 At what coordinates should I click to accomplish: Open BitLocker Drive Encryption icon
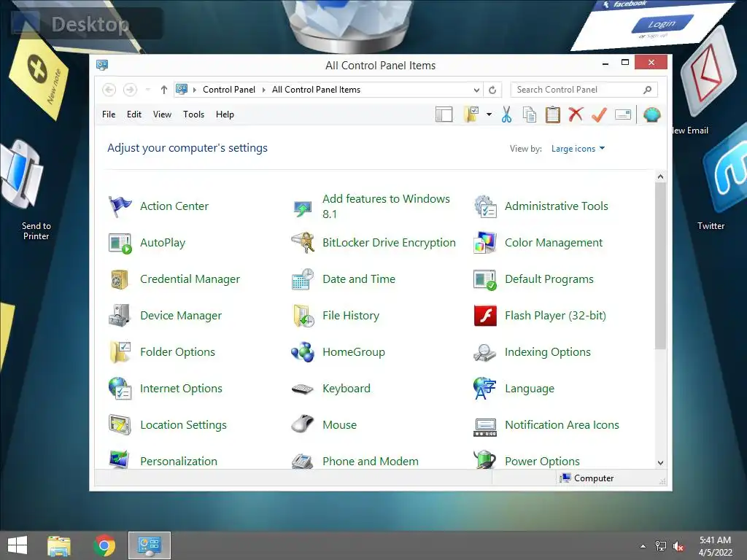click(x=303, y=243)
